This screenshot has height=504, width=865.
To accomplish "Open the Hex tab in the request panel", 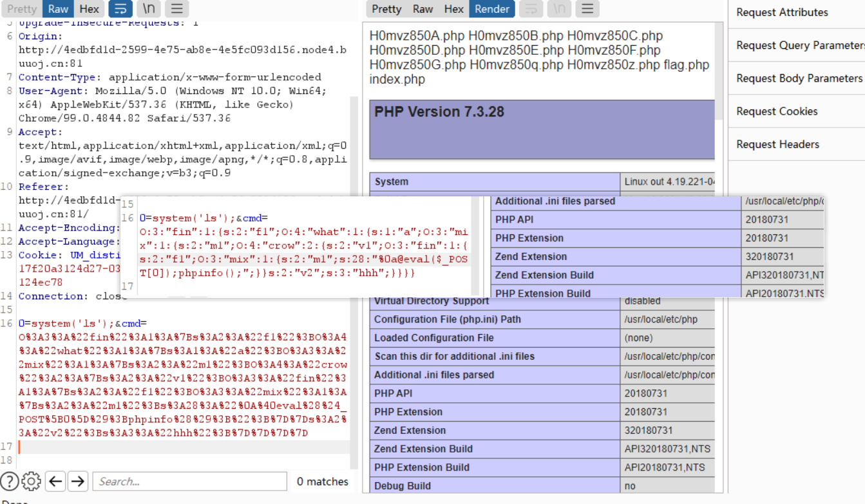I will pos(90,9).
